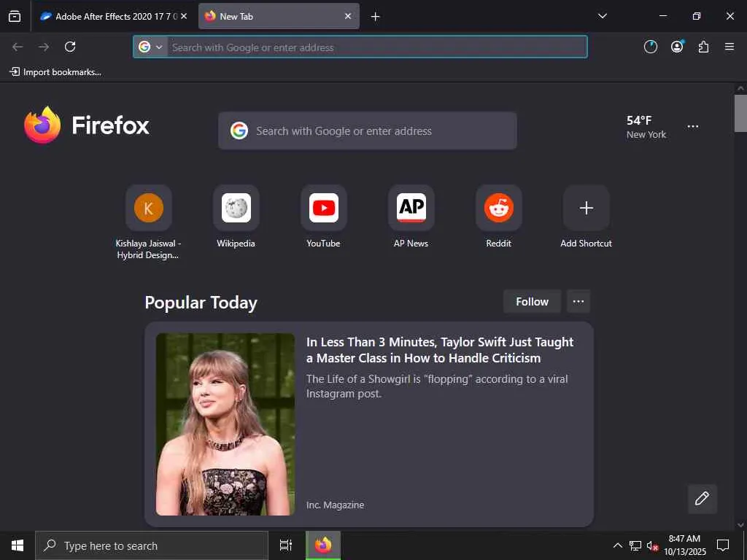This screenshot has width=747, height=560.
Task: Open the Taylor Swift Master Class headline
Action: point(440,350)
